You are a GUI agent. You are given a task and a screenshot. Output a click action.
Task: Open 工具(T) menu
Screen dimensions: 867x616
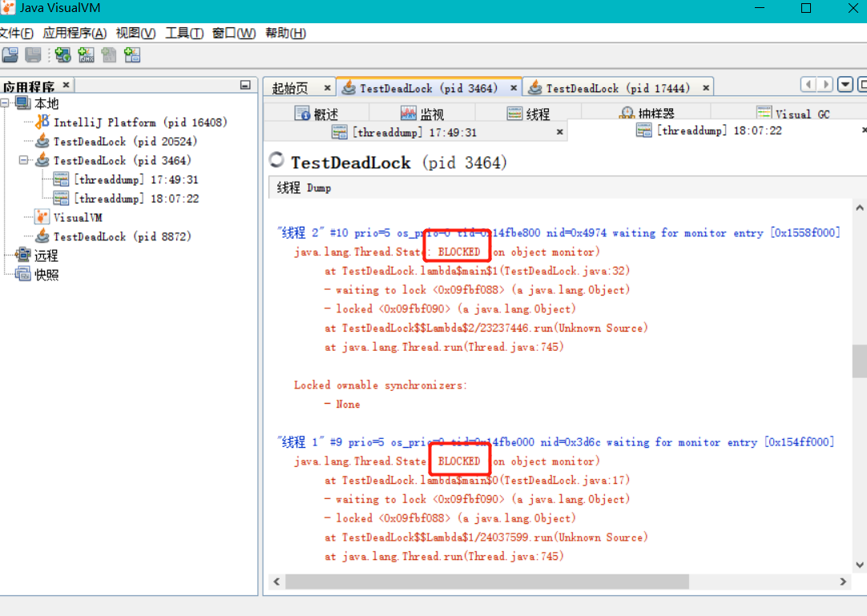click(184, 33)
